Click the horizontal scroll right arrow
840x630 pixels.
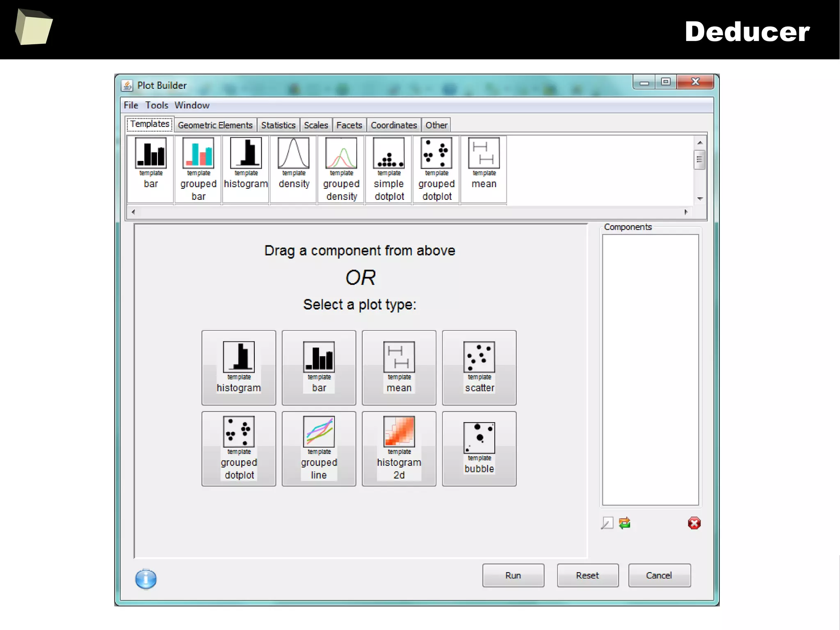tap(686, 212)
